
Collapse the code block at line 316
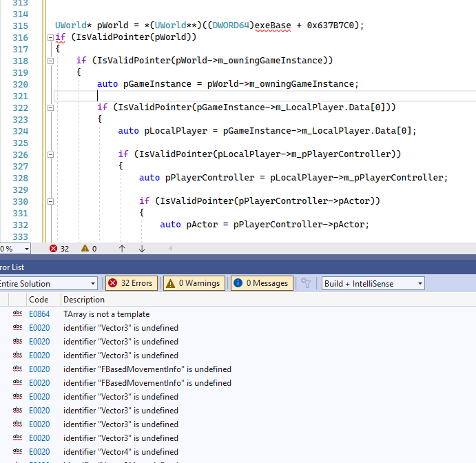pyautogui.click(x=51, y=37)
